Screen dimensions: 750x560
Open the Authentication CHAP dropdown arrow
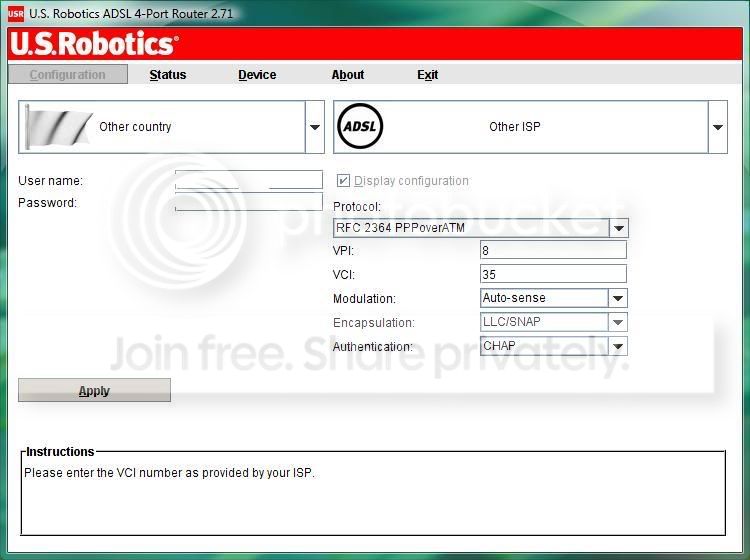click(x=618, y=346)
